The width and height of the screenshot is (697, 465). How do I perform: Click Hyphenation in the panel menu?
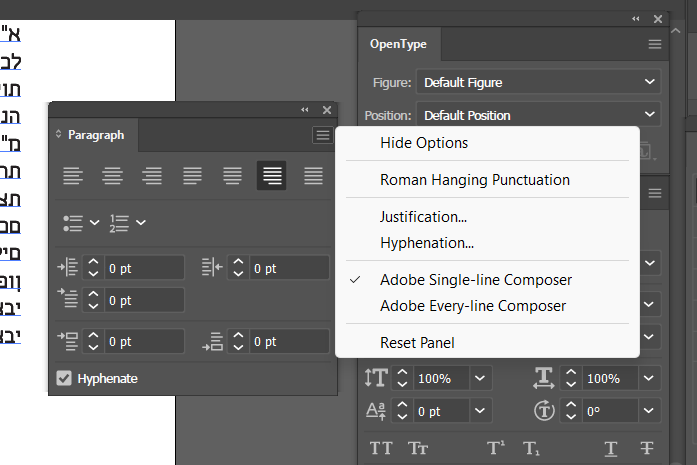tap(427, 243)
